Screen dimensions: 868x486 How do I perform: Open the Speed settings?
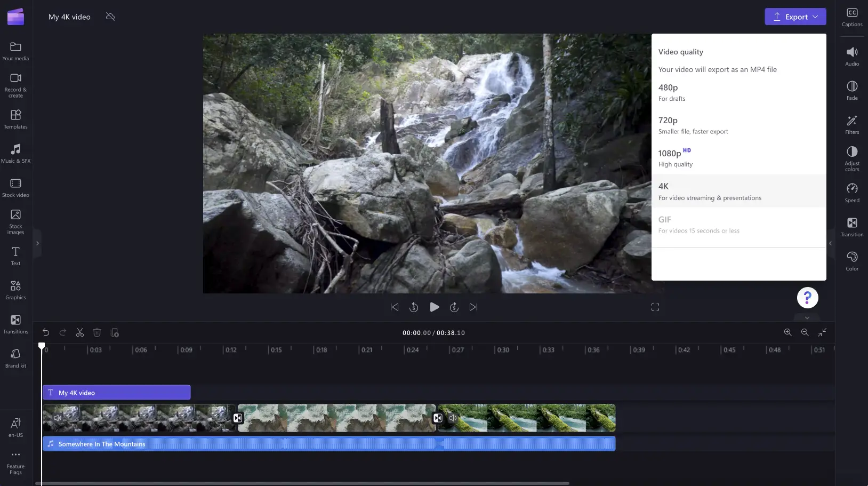click(851, 193)
